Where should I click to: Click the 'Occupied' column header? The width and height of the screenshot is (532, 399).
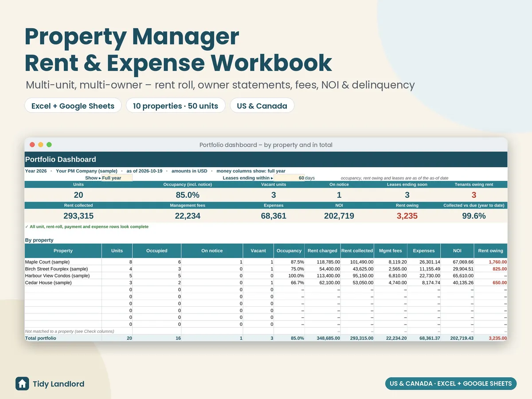(157, 250)
